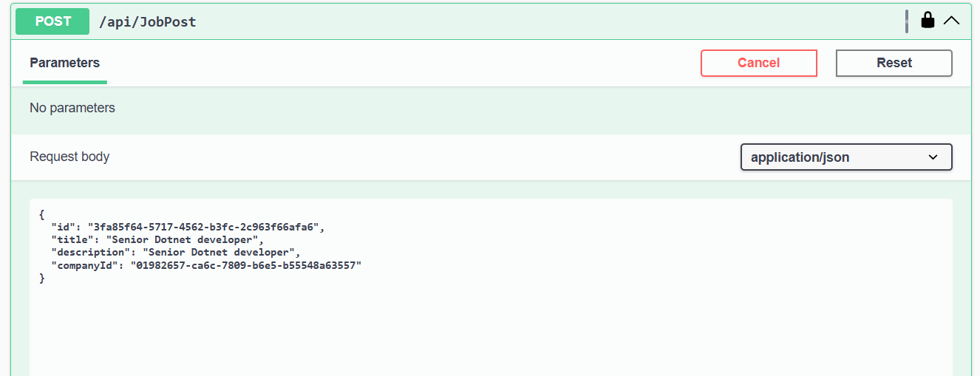The height and width of the screenshot is (376, 980).
Task: Open the application/json content type dropdown
Action: [846, 157]
